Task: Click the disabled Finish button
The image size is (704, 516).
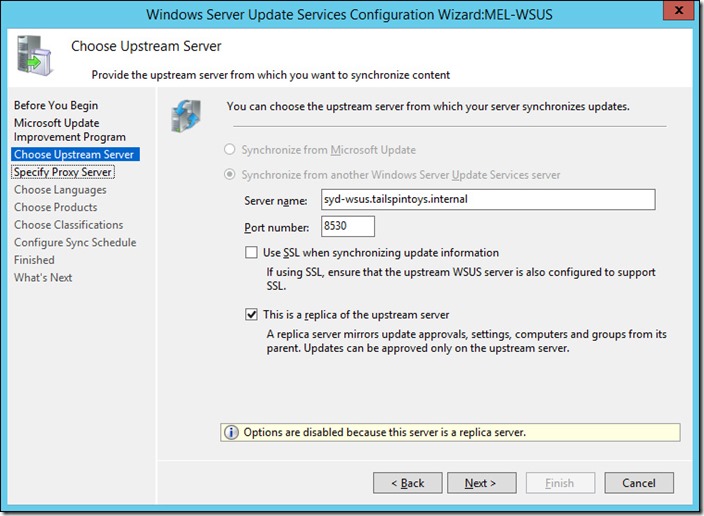Action: (560, 483)
